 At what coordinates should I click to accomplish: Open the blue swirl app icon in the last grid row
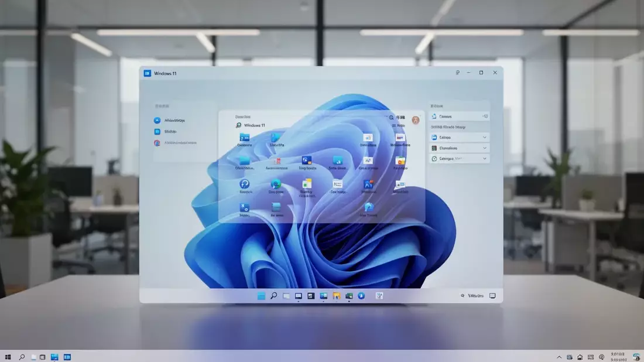click(x=368, y=207)
